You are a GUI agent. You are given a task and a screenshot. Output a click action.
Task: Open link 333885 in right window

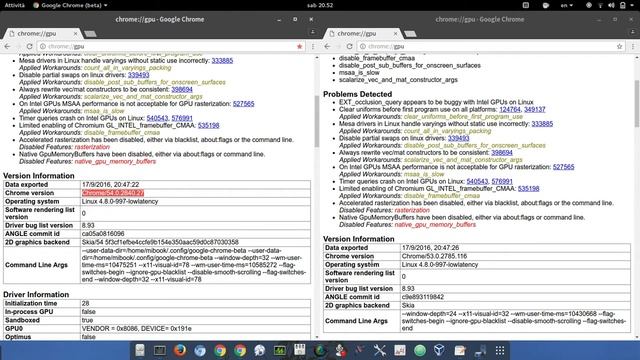(542, 124)
